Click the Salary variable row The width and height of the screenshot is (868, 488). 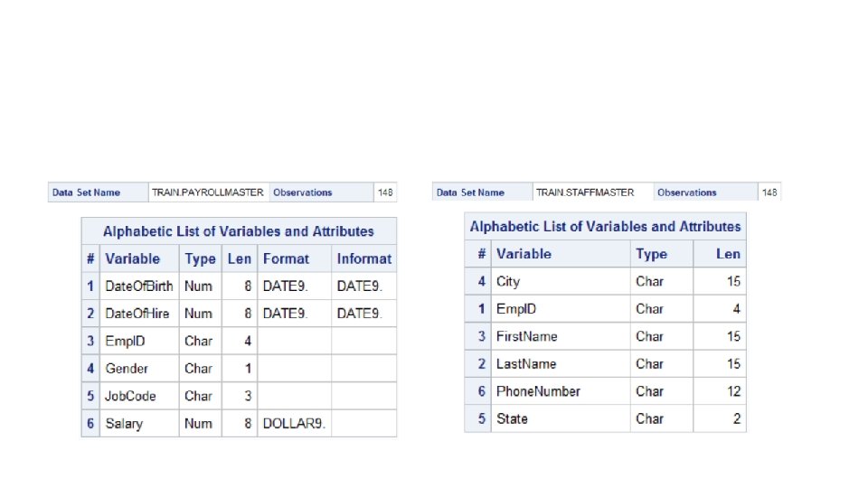coord(239,424)
